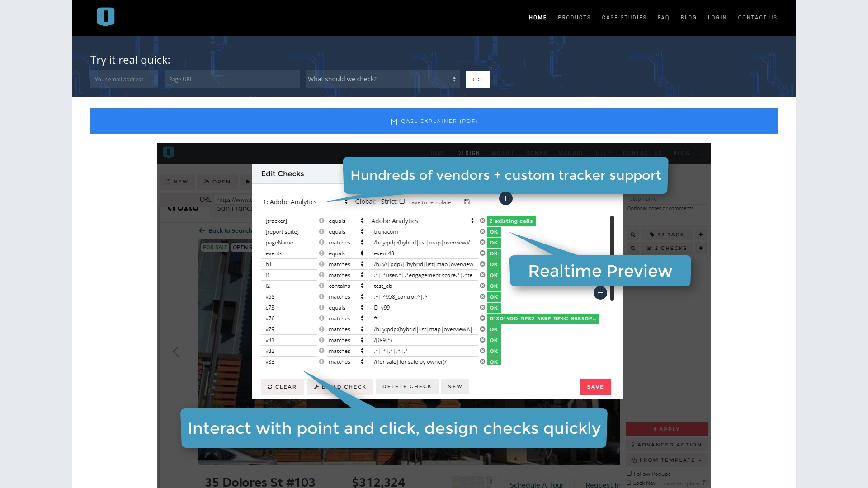The width and height of the screenshot is (868, 488).
Task: Click the info icon on the pageName row
Action: tap(321, 243)
